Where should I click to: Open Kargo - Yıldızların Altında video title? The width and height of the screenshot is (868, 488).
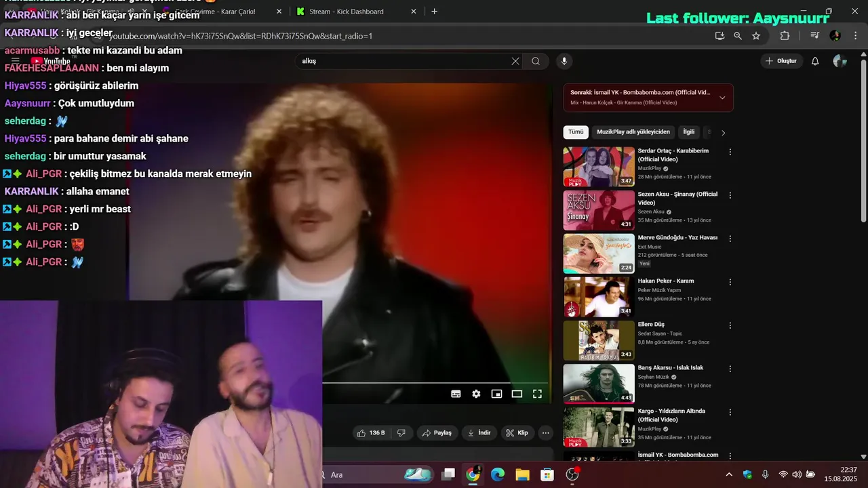(671, 415)
